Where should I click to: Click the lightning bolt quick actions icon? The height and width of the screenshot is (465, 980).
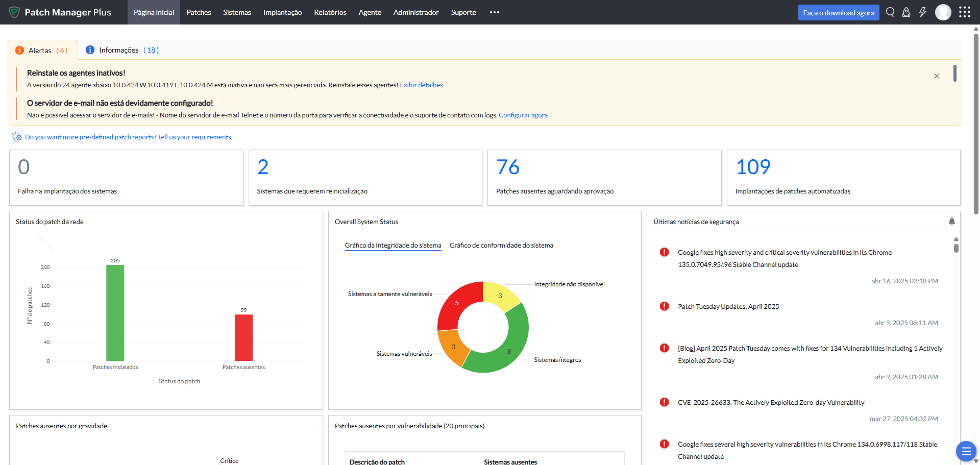(922, 12)
